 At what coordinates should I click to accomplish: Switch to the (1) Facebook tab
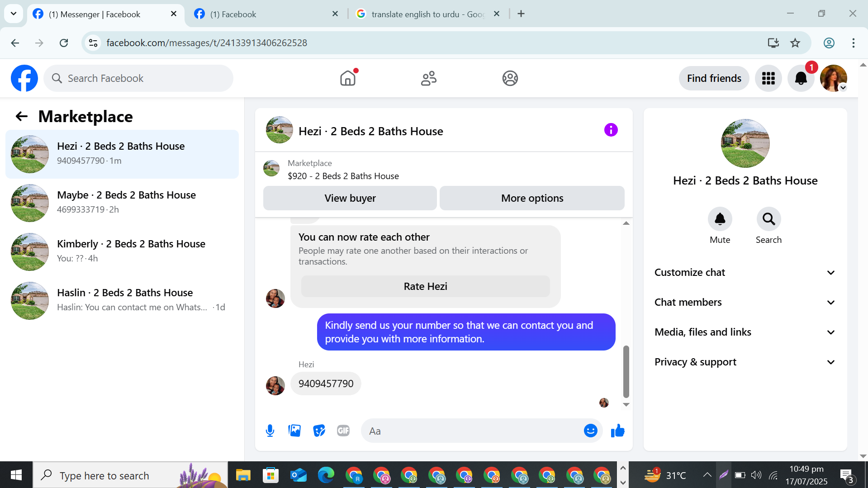click(267, 14)
